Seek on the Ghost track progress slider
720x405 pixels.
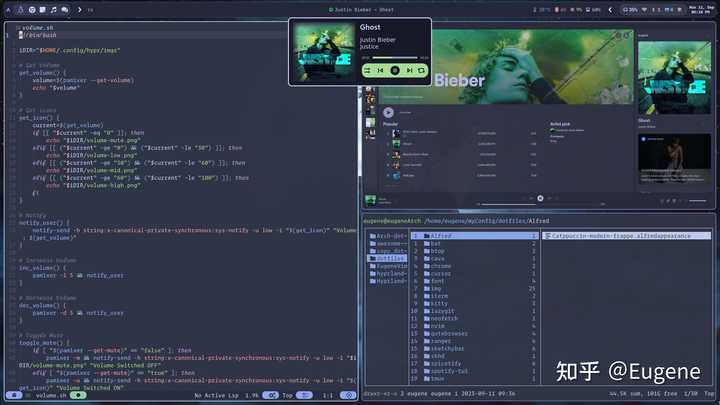point(395,58)
